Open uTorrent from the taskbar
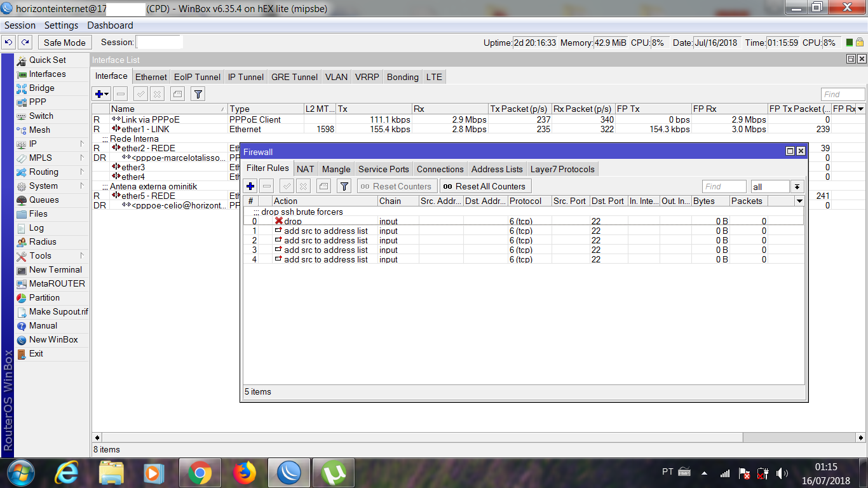This screenshot has width=868, height=488. (x=334, y=473)
